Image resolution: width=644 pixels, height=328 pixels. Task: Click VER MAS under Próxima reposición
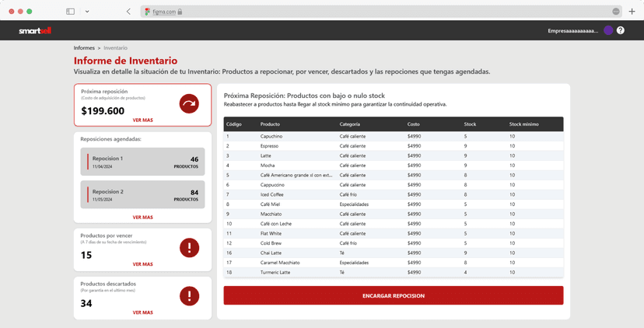(142, 120)
